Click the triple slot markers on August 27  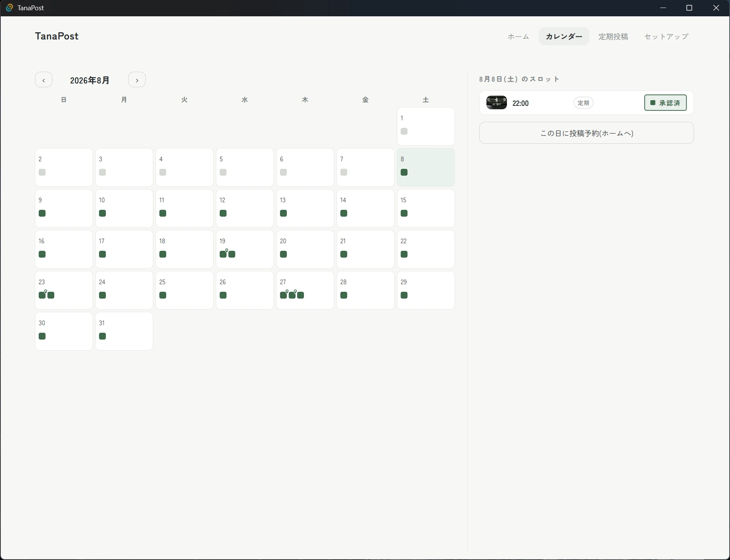pos(292,294)
